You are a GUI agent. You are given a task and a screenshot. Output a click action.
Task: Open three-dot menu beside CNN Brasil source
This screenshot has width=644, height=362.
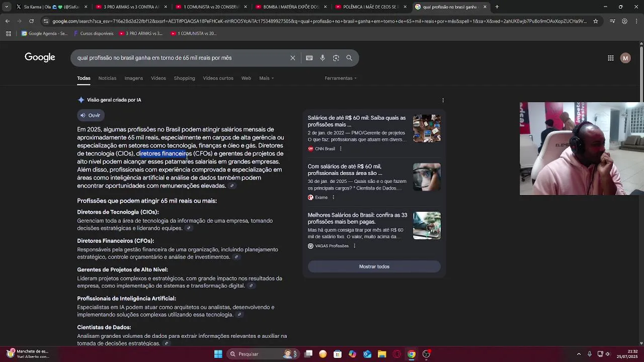coord(341,149)
